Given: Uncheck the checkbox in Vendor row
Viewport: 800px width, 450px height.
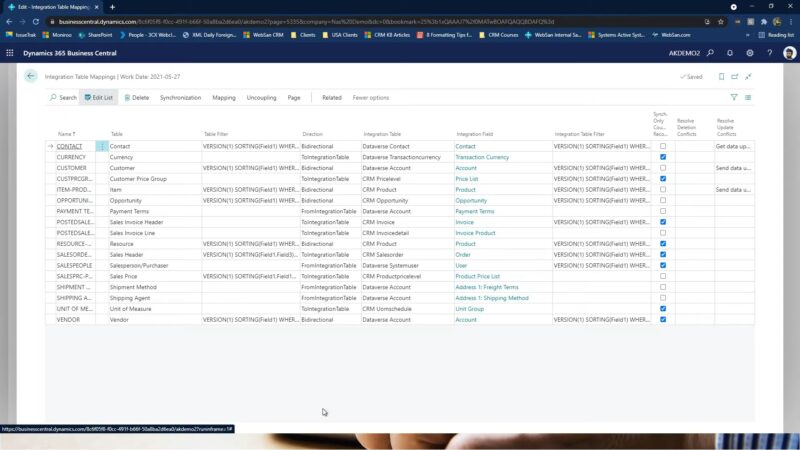Looking at the screenshot, I should (663, 319).
